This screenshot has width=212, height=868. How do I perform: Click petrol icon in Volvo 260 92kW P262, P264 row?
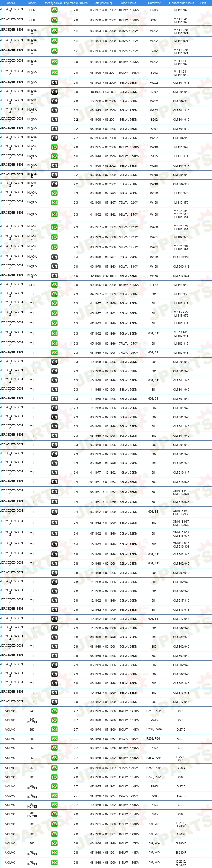(54, 739)
